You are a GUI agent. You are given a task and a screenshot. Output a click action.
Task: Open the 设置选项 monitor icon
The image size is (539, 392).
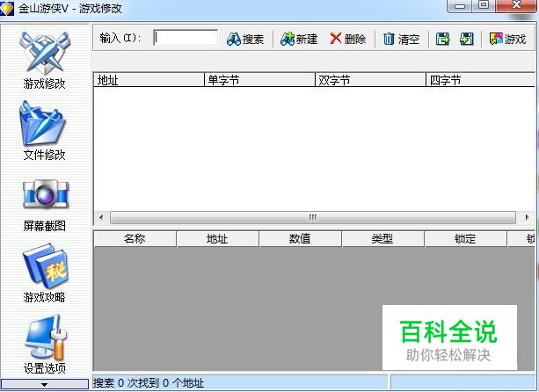click(x=46, y=337)
